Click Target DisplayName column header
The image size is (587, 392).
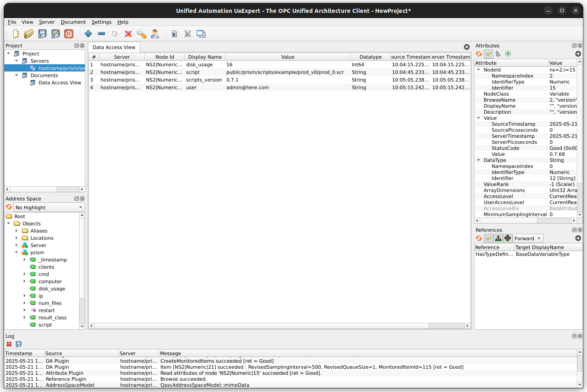pyautogui.click(x=548, y=247)
